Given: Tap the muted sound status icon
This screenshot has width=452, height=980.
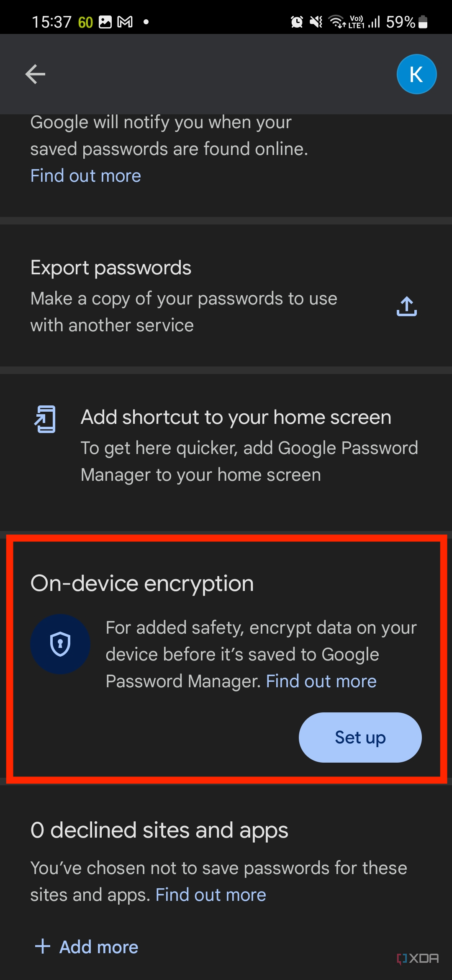Looking at the screenshot, I should (316, 21).
